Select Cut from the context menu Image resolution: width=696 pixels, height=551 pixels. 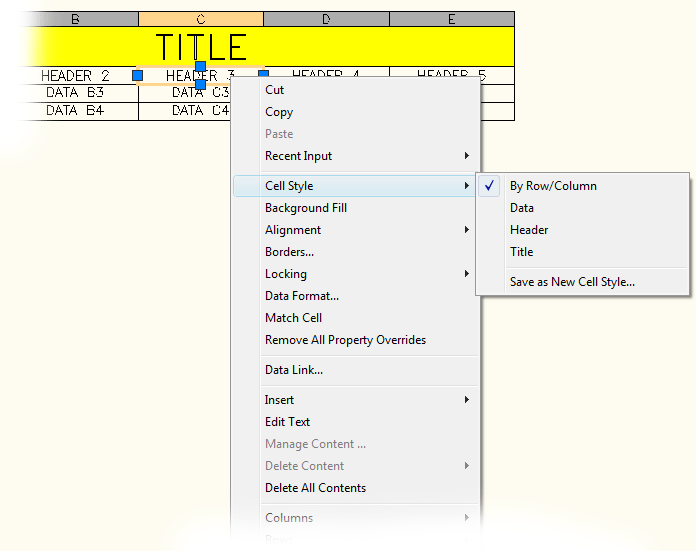[x=275, y=90]
